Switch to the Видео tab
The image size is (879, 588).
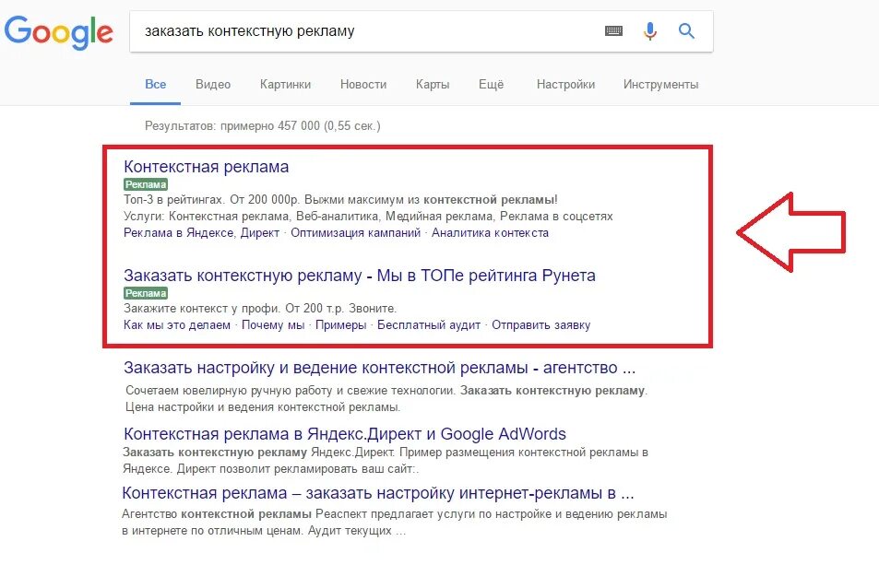213,85
